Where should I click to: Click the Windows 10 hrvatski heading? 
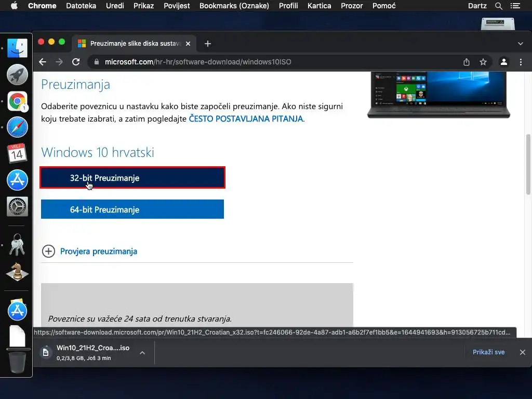coord(97,152)
